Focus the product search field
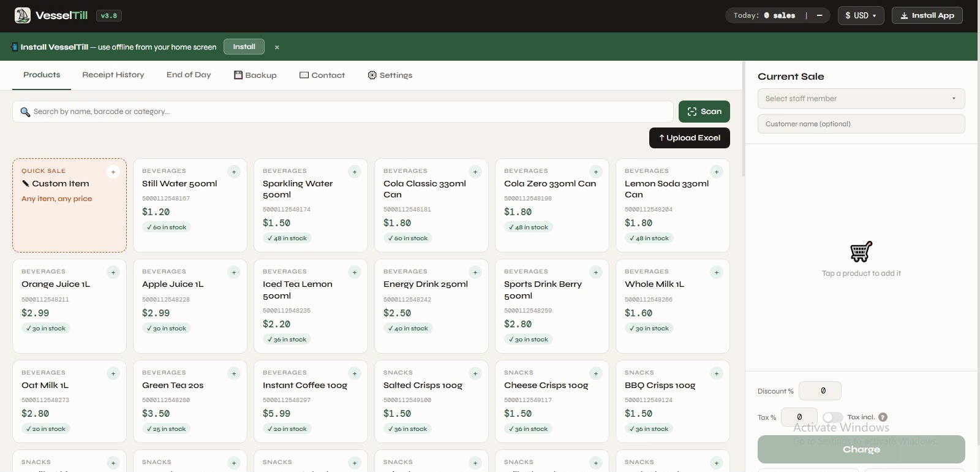Image resolution: width=980 pixels, height=472 pixels. coord(343,112)
